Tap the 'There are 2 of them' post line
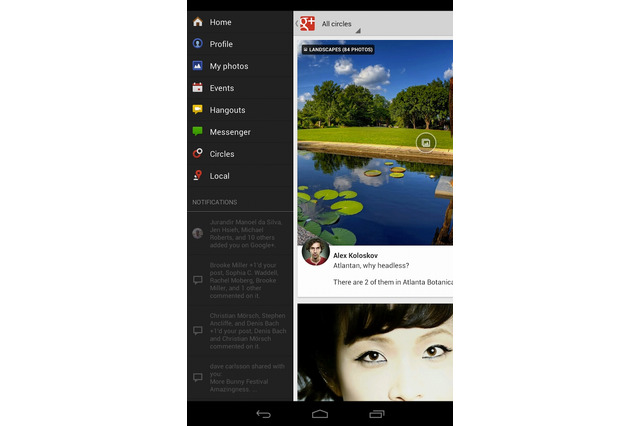 click(x=393, y=282)
